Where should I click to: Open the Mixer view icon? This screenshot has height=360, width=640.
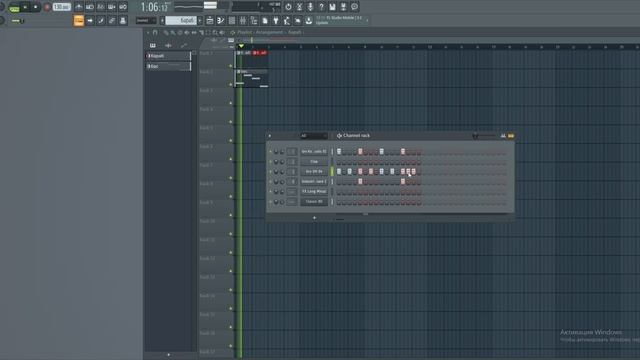[x=243, y=20]
